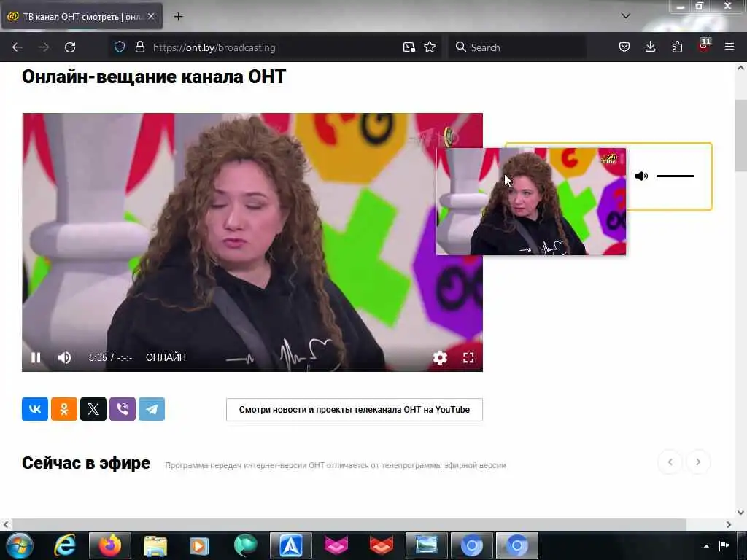This screenshot has height=560, width=747.
Task: Show next programs with the right carousel arrow
Action: (698, 462)
